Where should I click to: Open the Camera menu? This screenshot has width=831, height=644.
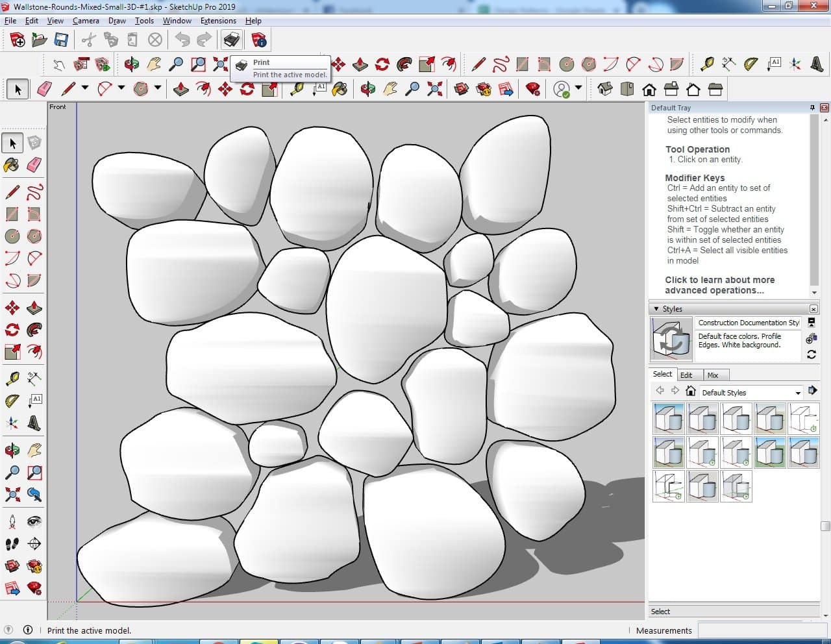pos(86,21)
